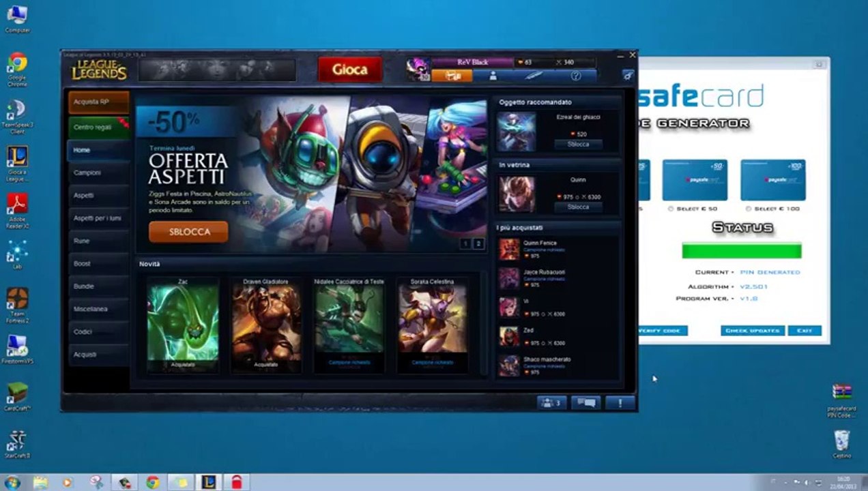Click the green Status progress bar
Viewport: 868px width, 491px height.
(x=742, y=251)
